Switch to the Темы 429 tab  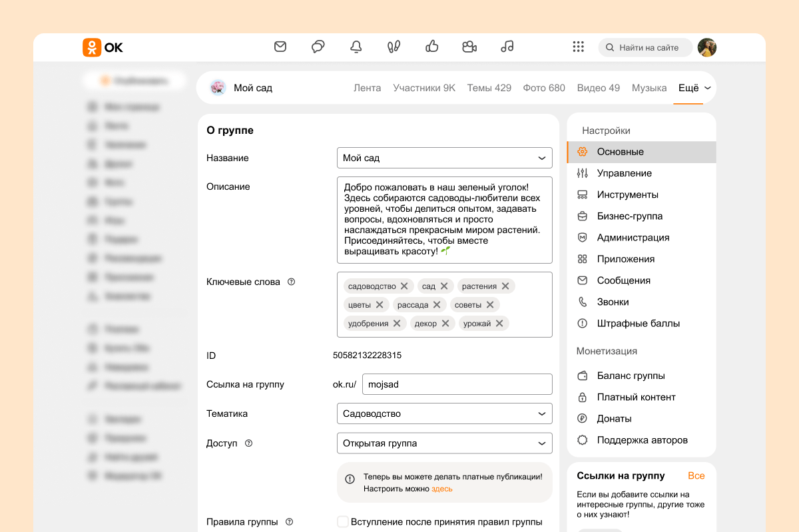tap(489, 88)
